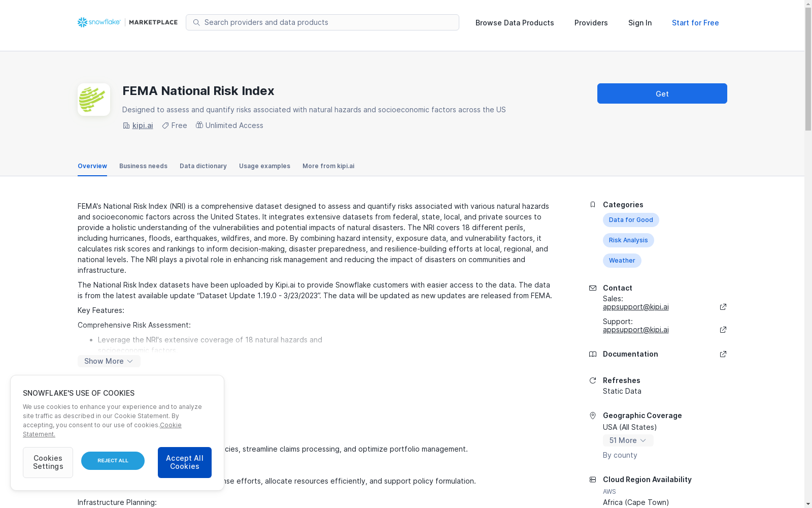Open the Usage examples tab
This screenshot has width=812, height=508.
[264, 166]
